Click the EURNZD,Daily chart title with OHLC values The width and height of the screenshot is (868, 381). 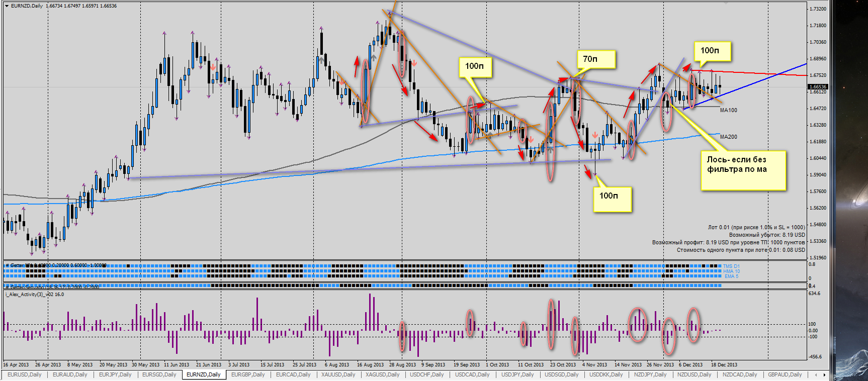click(x=64, y=6)
